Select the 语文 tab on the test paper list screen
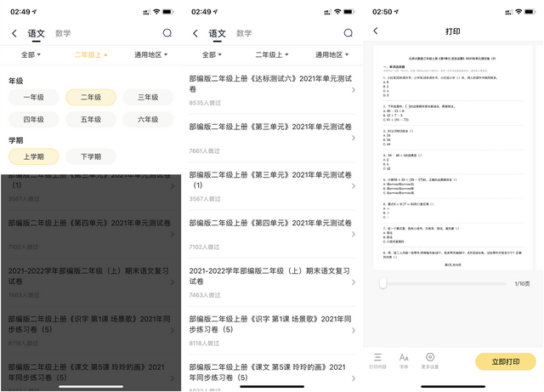 218,33
